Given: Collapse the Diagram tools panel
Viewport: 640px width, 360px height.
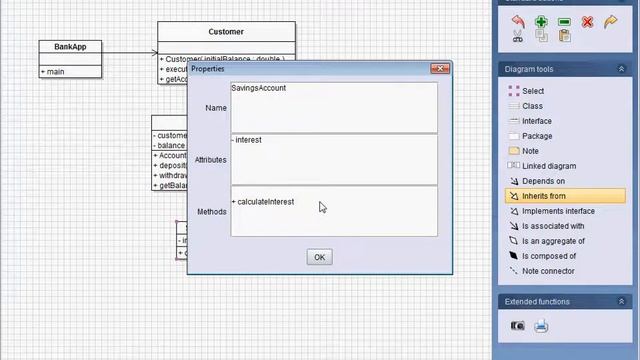Looking at the screenshot, I should click(x=621, y=69).
